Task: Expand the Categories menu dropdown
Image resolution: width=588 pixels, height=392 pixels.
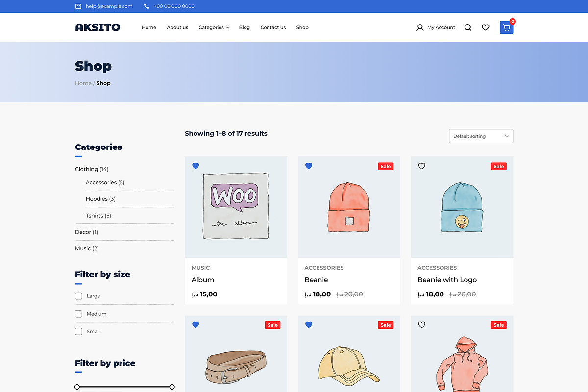Action: 214,27
